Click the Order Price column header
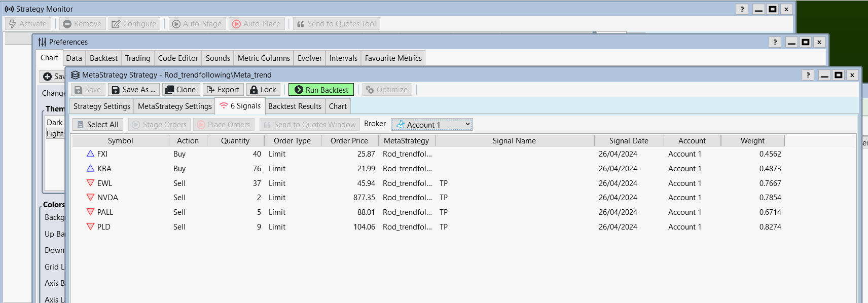868x303 pixels. click(x=349, y=141)
